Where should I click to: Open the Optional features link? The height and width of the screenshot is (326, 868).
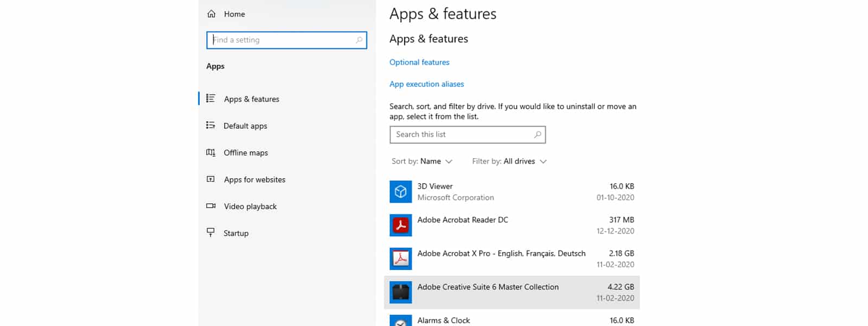[x=419, y=62]
